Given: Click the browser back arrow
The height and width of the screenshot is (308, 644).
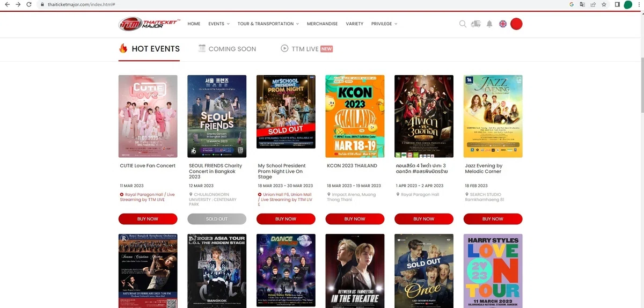Looking at the screenshot, I should coord(8,4).
